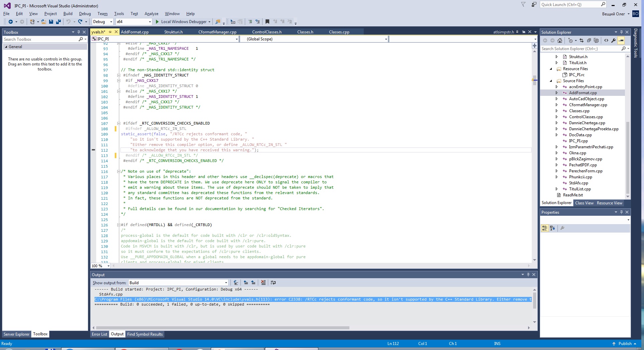The width and height of the screenshot is (644, 350).
Task: Toggle Alphabetical sort in Properties panel
Action: (552, 228)
